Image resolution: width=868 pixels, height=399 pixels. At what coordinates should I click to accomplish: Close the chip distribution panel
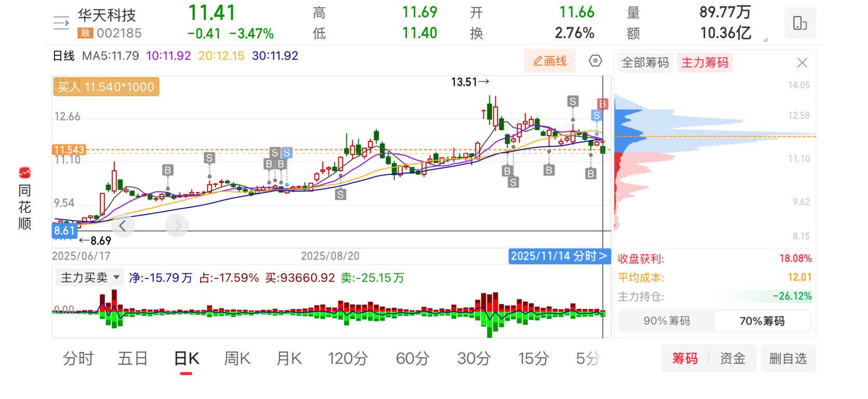point(802,63)
